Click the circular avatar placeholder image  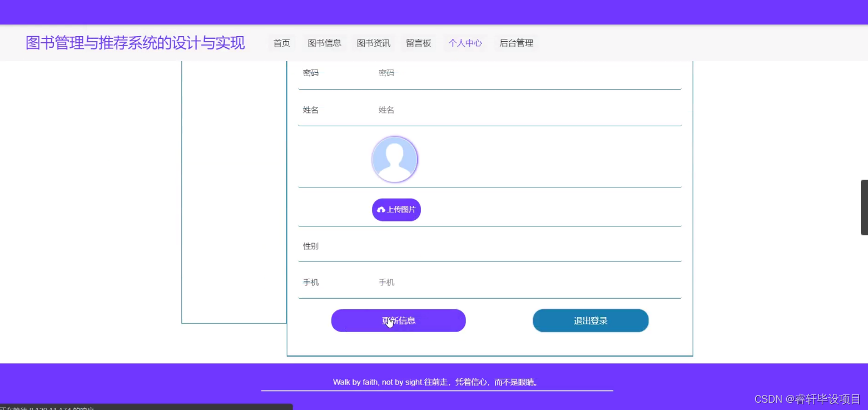click(395, 159)
